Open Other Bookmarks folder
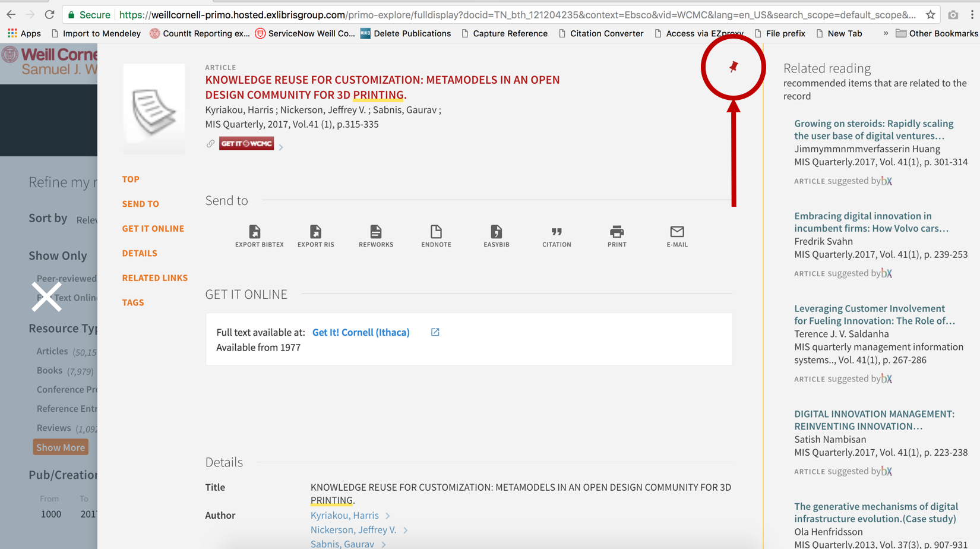This screenshot has height=549, width=980. [937, 33]
